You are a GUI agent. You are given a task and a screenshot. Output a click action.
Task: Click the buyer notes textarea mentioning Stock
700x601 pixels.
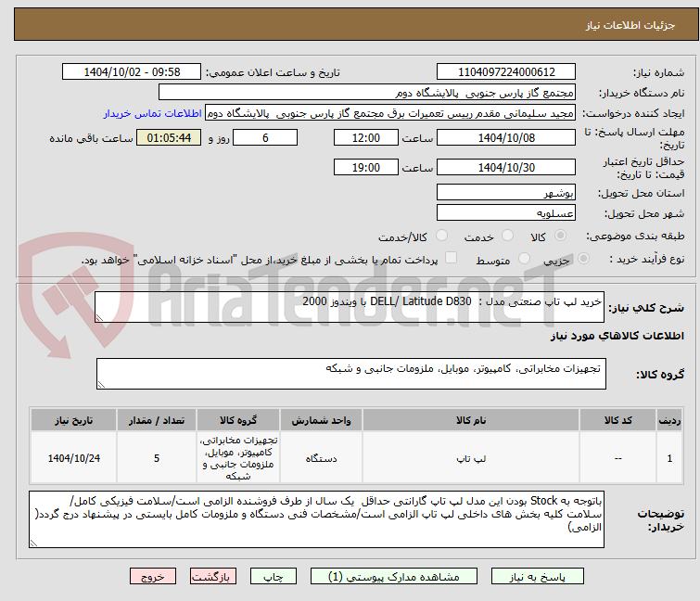(x=316, y=519)
